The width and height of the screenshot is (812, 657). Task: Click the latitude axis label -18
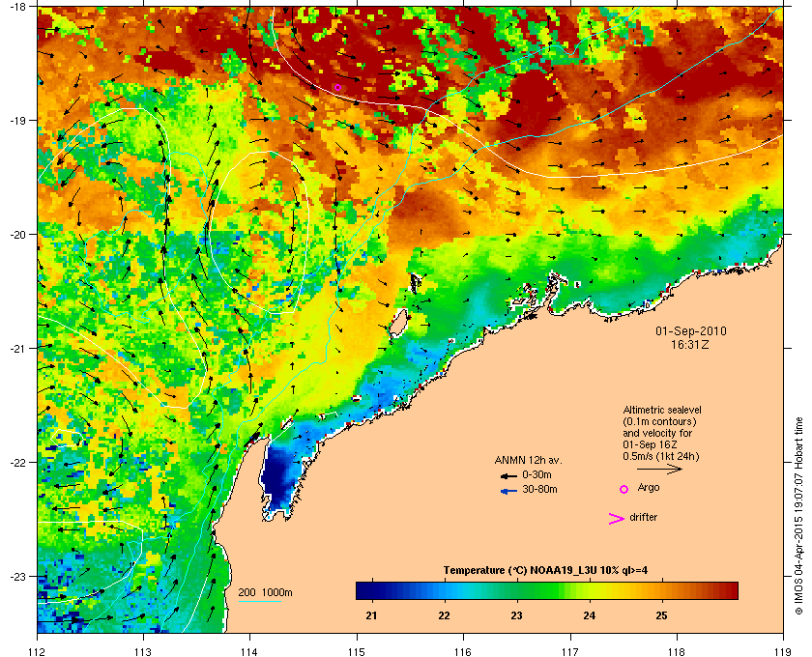(16, 6)
